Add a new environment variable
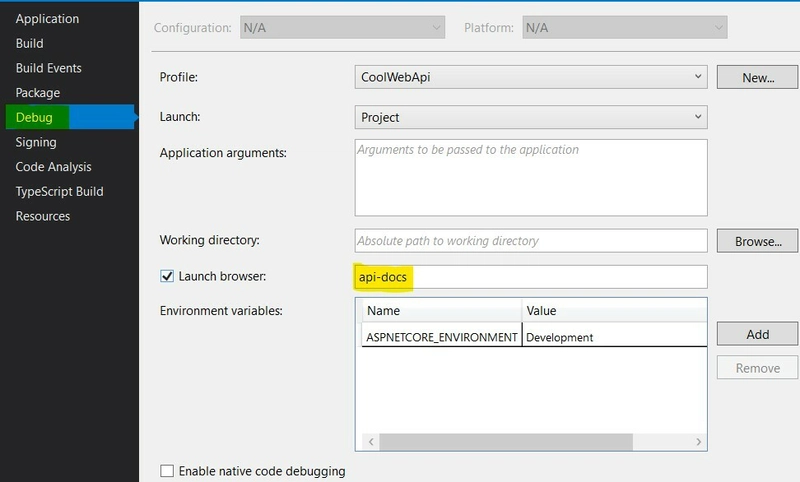The width and height of the screenshot is (800, 482). point(757,334)
